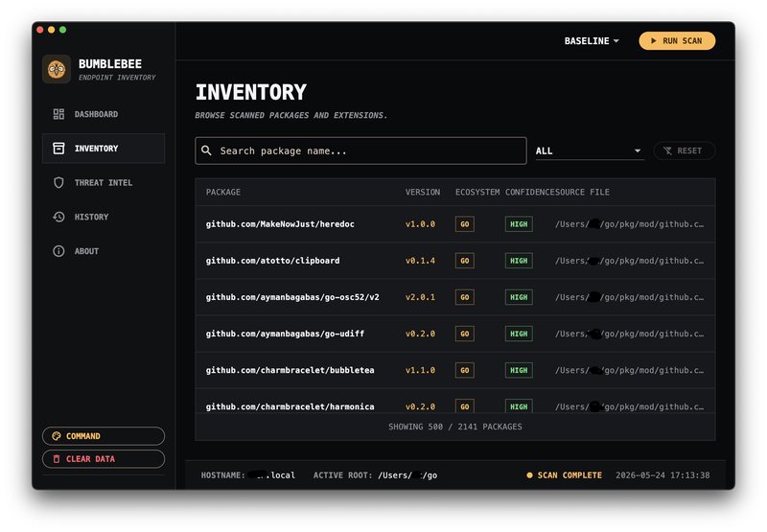Click version v1.0.0 of heredoc

[x=420, y=224]
